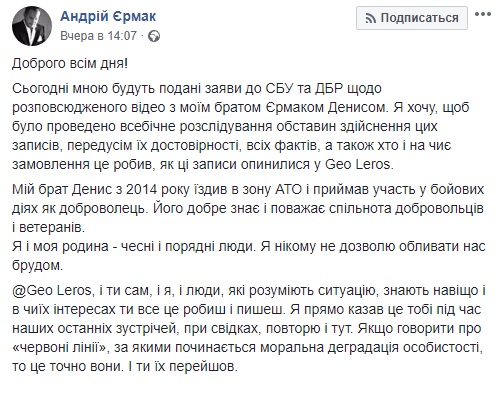Click the phrase Мій брат Денис

point(62,190)
